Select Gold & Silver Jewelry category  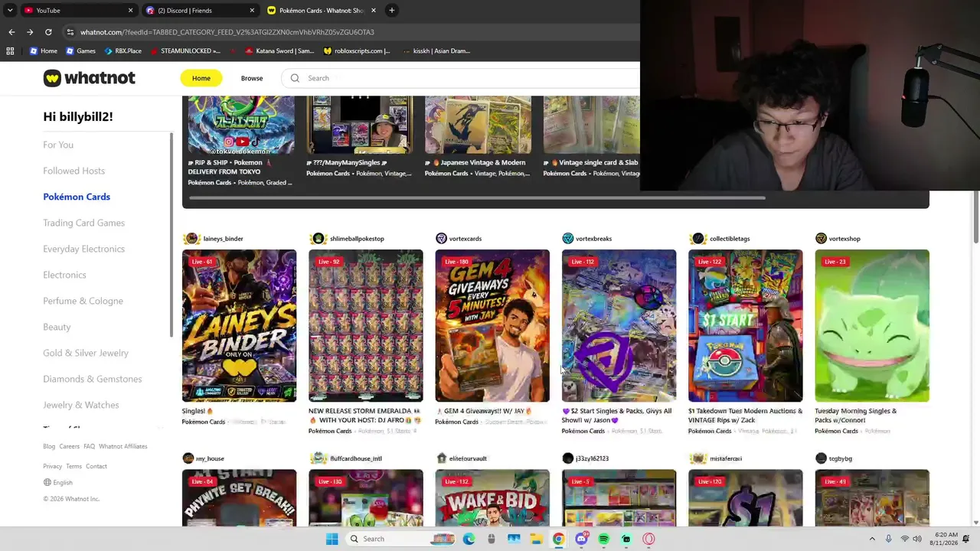86,353
